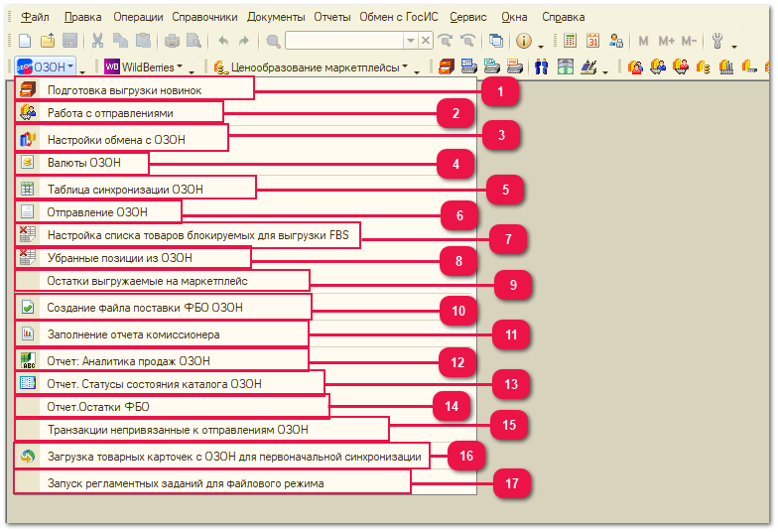Open the Обмен с ГосИС menu
This screenshot has height=532, width=778.
coord(399,17)
